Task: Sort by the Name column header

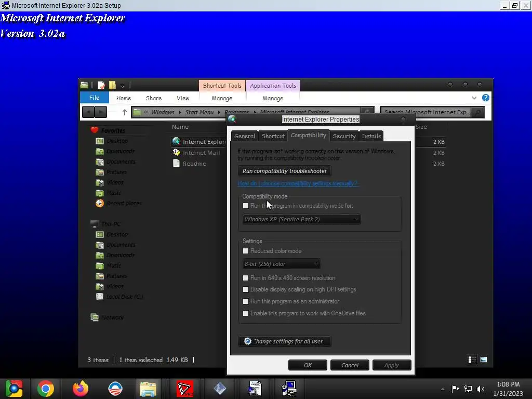Action: [180, 127]
